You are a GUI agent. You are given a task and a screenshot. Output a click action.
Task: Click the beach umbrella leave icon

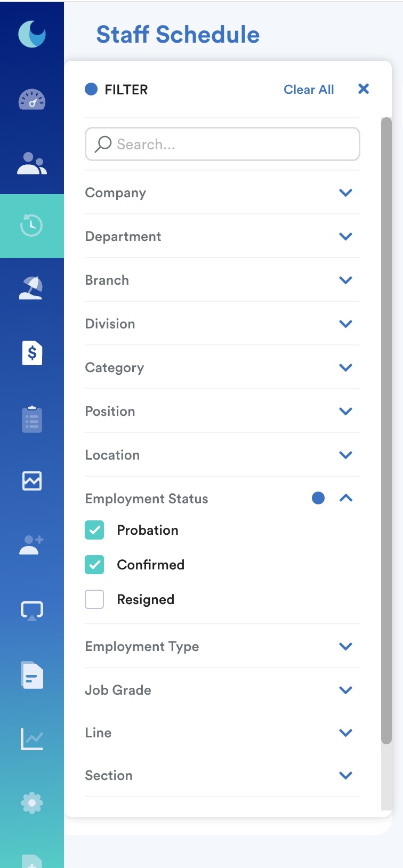coord(32,288)
